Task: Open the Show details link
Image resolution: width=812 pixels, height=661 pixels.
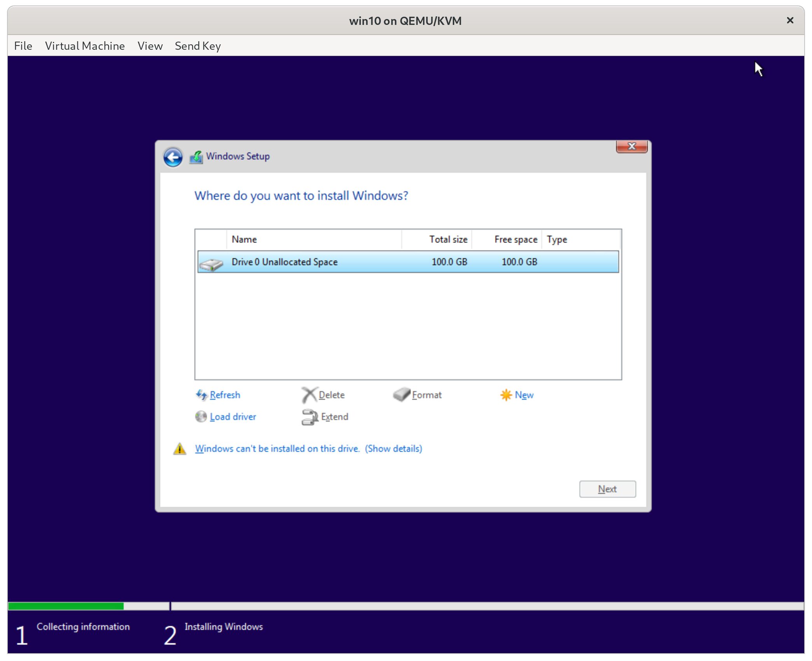Action: point(394,448)
